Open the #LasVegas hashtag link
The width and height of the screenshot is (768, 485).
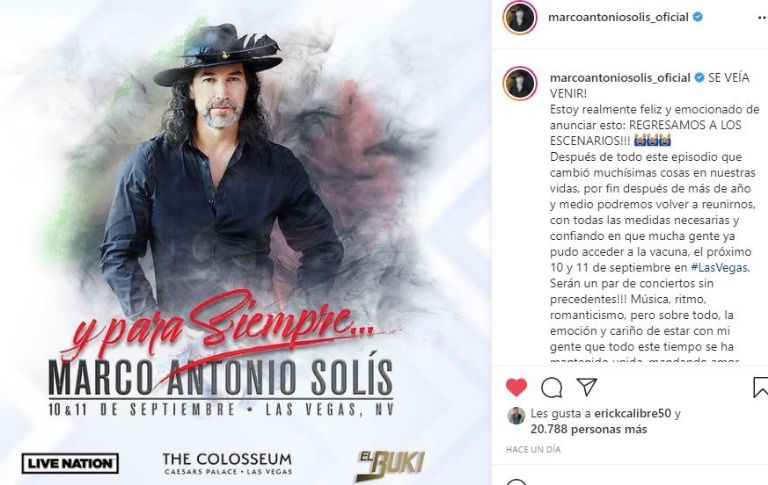pos(720,267)
